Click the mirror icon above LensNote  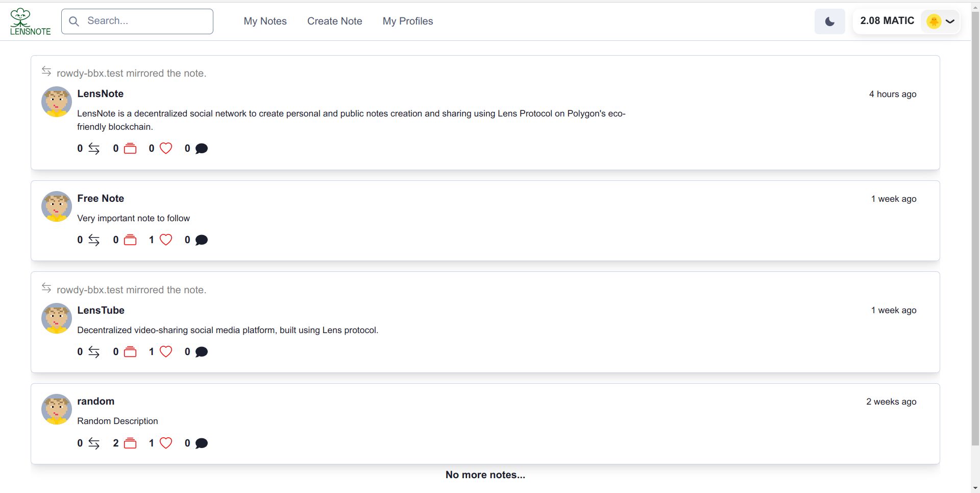(x=46, y=71)
